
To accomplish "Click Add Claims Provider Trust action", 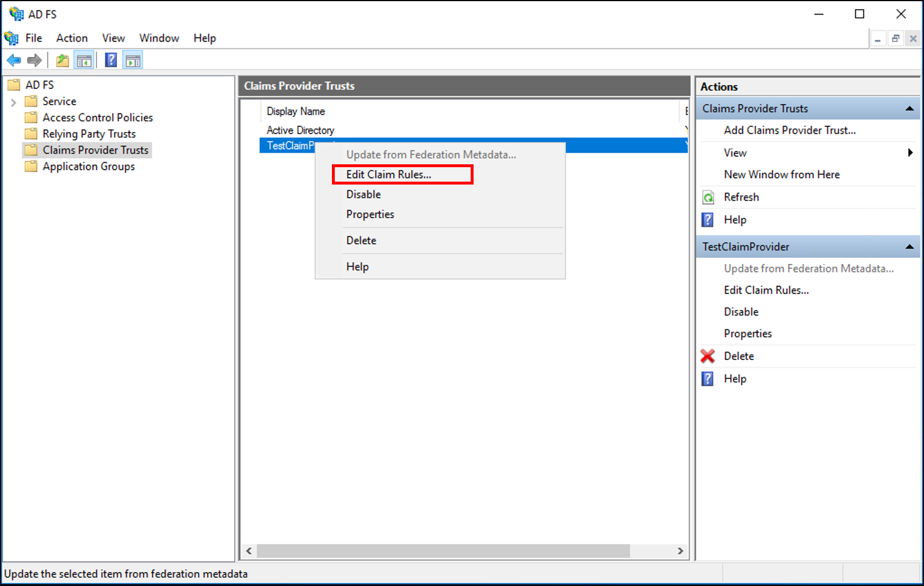I will [x=790, y=131].
